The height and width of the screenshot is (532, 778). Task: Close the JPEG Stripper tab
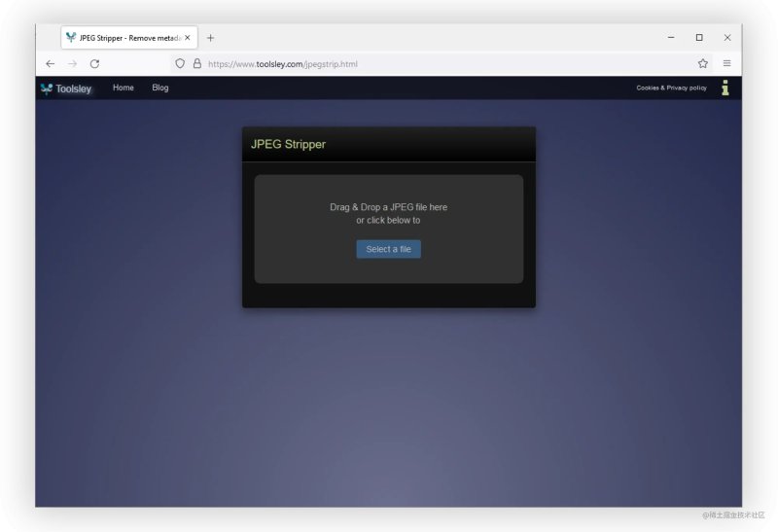point(188,38)
